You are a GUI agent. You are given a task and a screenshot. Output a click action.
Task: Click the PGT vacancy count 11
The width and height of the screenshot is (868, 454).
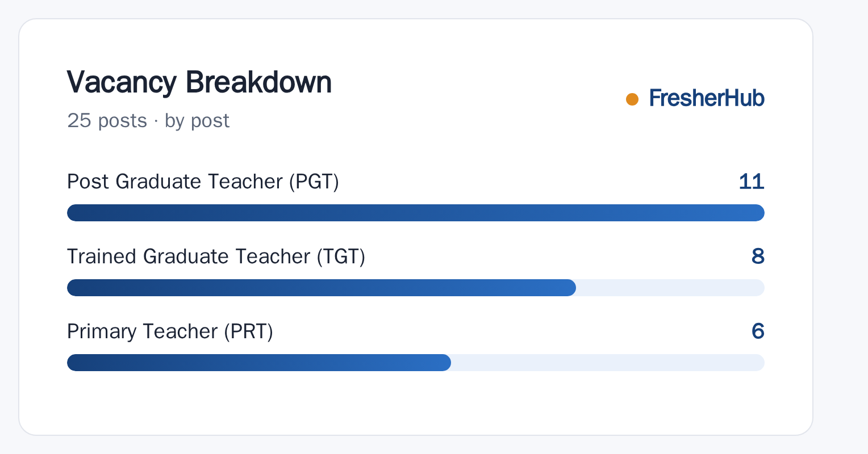click(x=752, y=182)
